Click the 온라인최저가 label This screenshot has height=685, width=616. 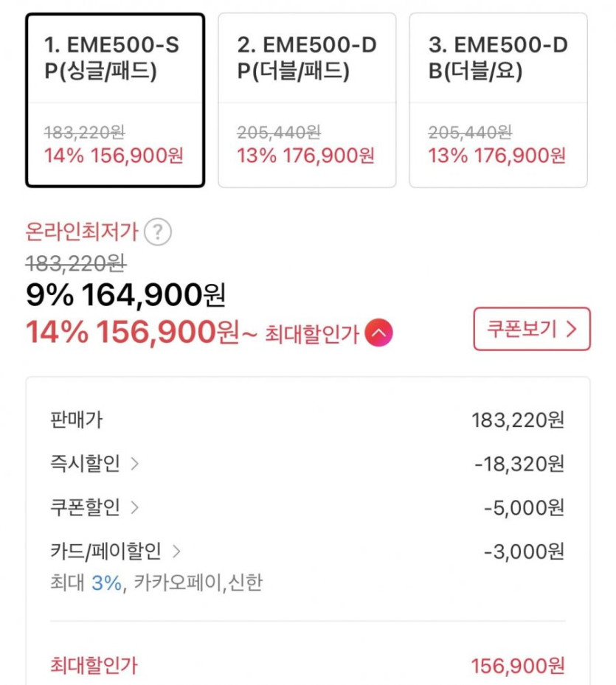click(x=82, y=233)
